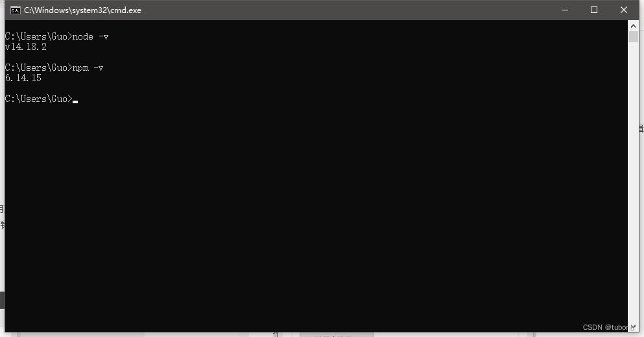Close the command prompt window
This screenshot has height=337, width=644.
pos(623,10)
